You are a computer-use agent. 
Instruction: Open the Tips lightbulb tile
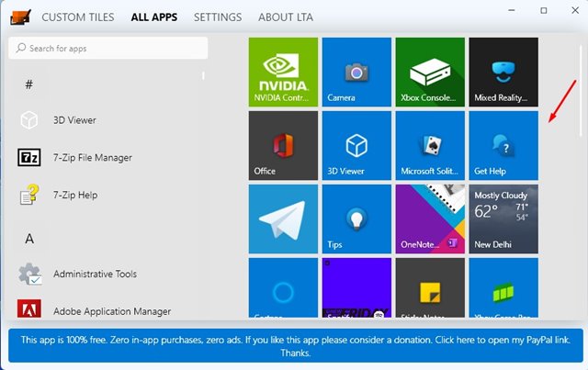click(x=356, y=219)
